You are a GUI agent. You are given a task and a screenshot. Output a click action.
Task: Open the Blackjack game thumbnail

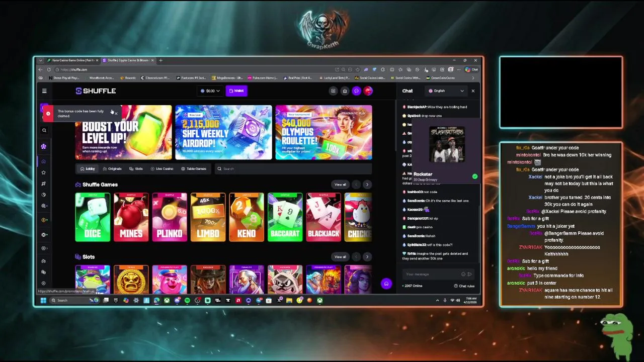324,217
